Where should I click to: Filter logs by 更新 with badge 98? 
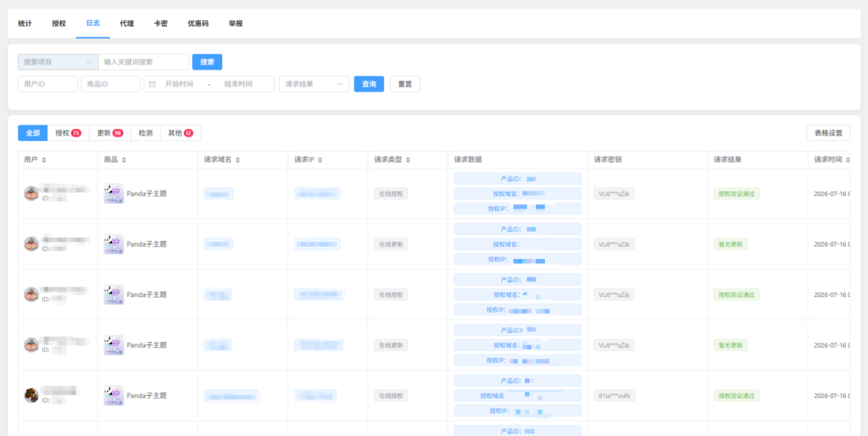click(109, 133)
